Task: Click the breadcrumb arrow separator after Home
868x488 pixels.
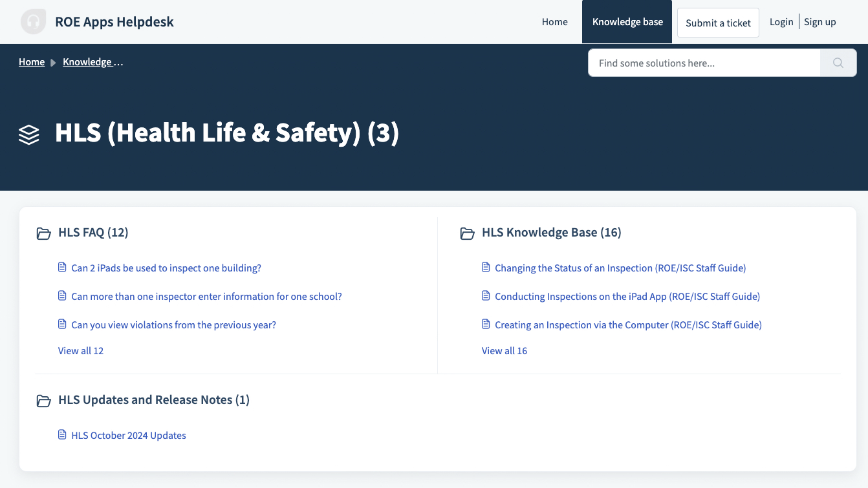Action: pyautogui.click(x=54, y=63)
